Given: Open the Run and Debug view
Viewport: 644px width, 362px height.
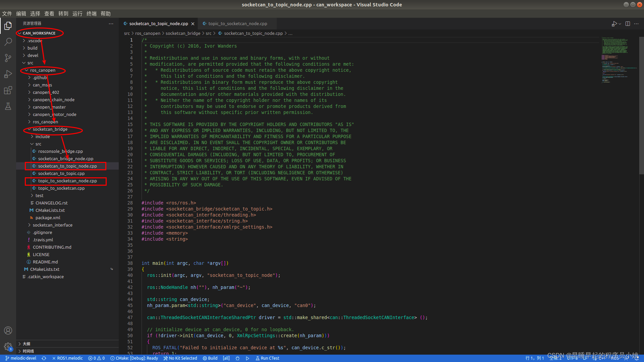Looking at the screenshot, I should tap(7, 74).
